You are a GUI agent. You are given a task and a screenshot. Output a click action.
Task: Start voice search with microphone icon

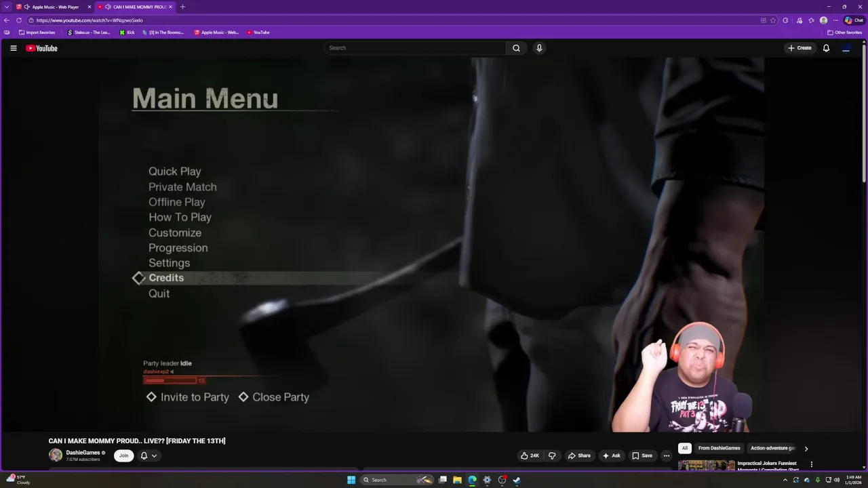tap(539, 48)
